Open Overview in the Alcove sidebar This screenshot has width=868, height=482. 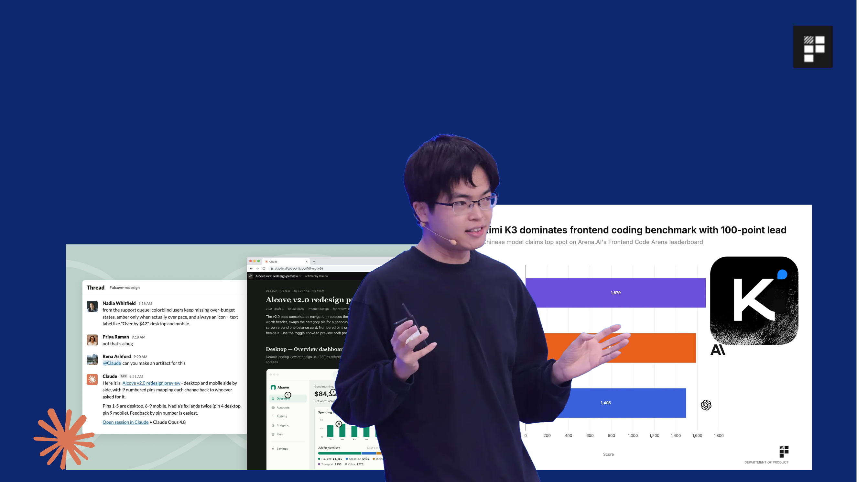(288, 398)
